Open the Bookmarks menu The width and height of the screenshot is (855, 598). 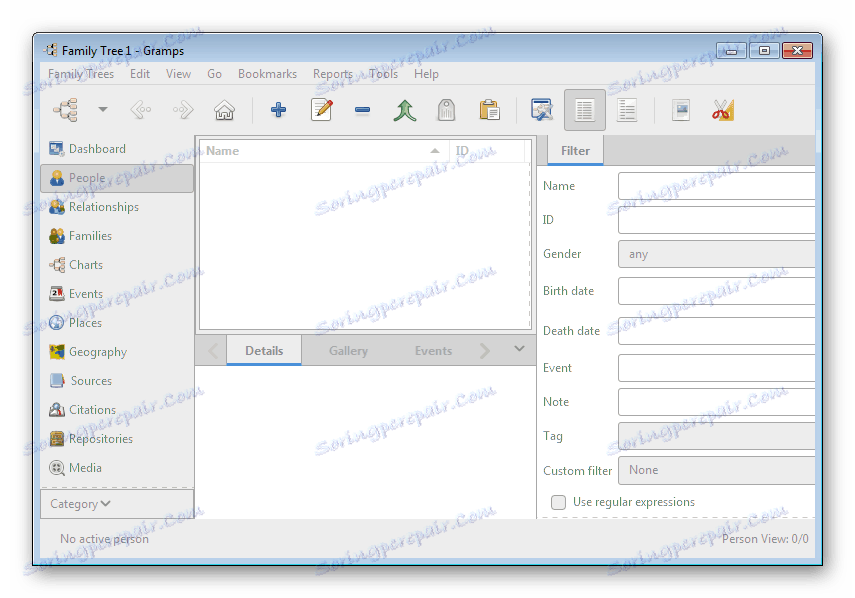tap(267, 74)
